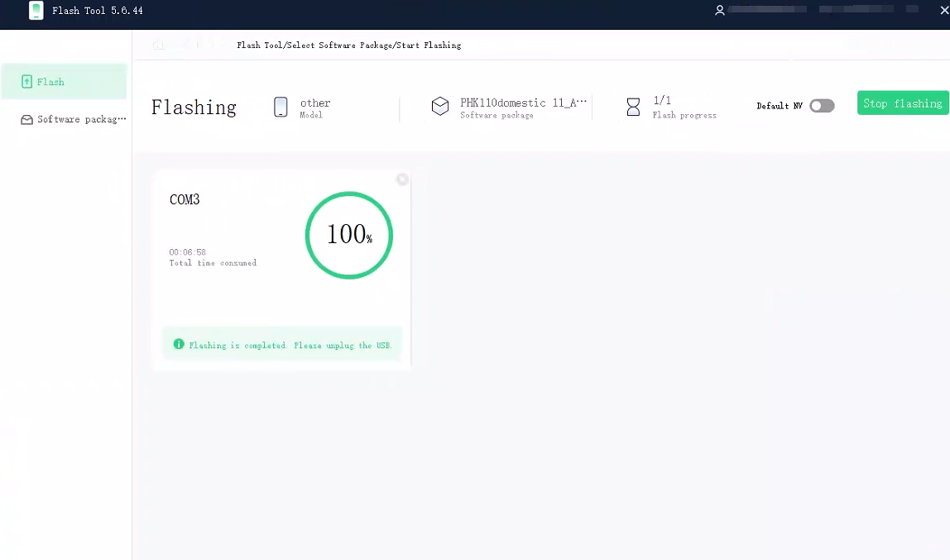950x560 pixels.
Task: Click the PHK110domestic package name
Action: 524,103
